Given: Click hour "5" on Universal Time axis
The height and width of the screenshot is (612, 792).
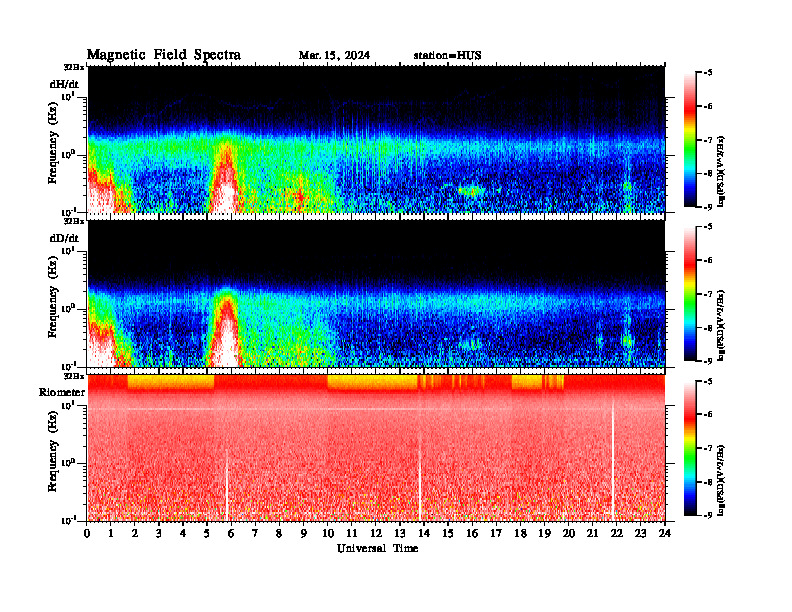Looking at the screenshot, I should coord(207,534).
